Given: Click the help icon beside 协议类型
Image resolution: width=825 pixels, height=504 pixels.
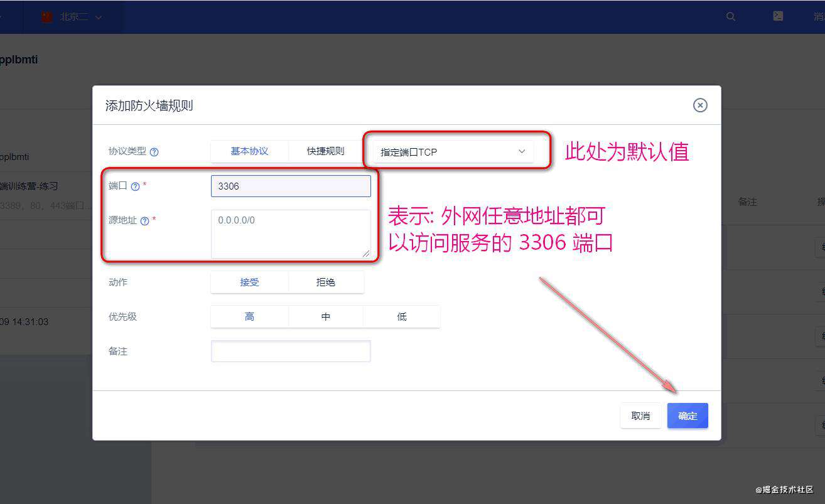Looking at the screenshot, I should click(154, 152).
